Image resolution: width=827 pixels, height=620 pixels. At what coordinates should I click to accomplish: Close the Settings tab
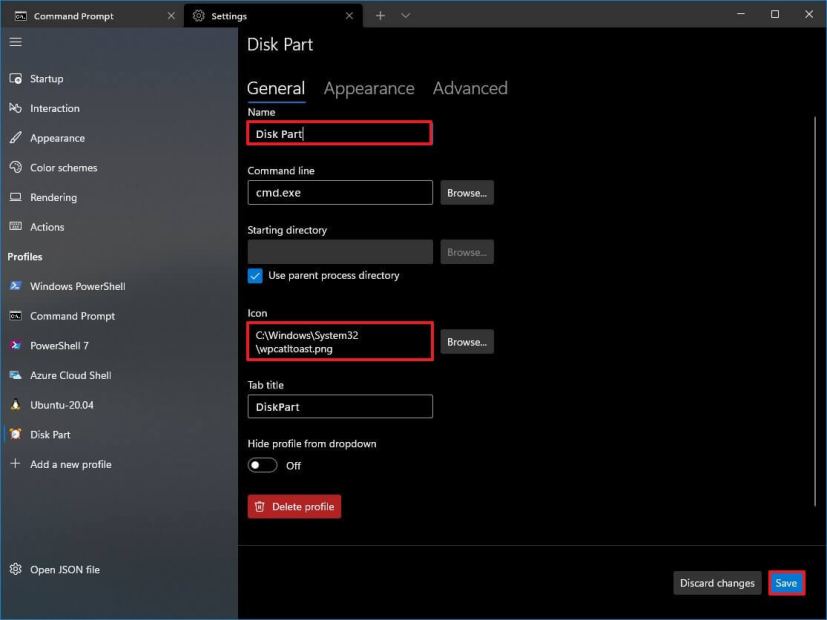click(349, 16)
